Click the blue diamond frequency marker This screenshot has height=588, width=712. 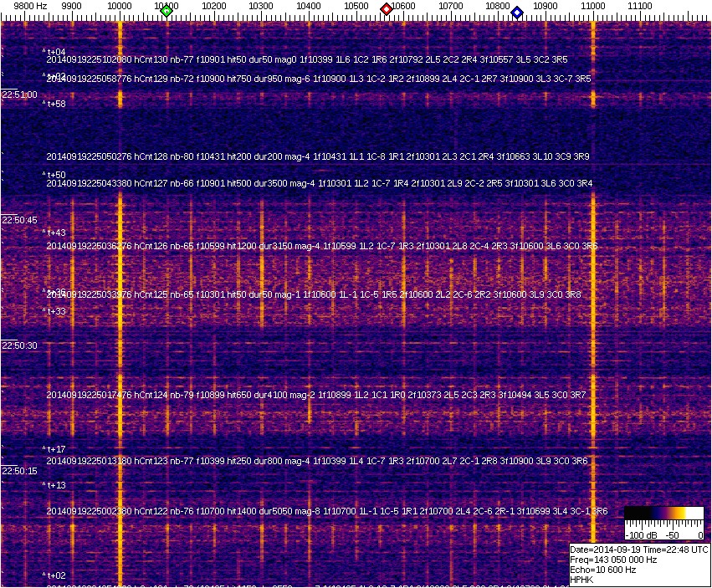click(x=516, y=13)
